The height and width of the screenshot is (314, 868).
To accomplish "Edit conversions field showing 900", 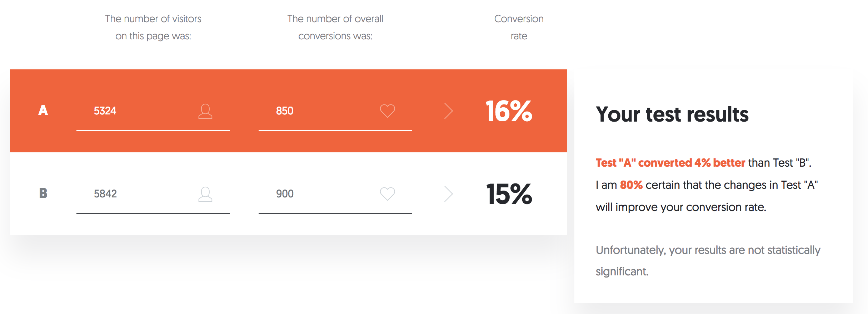I will coord(335,194).
